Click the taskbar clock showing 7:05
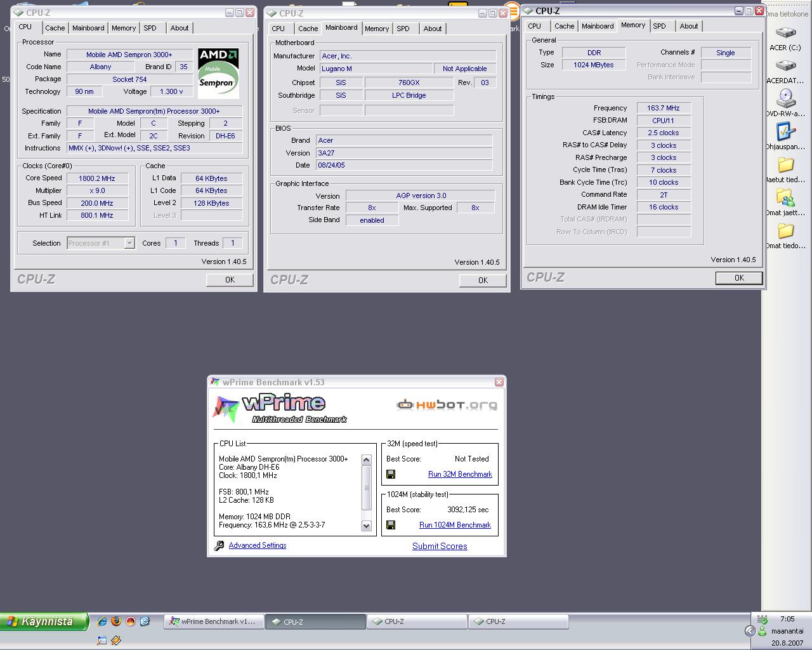This screenshot has width=812, height=650. pos(787,619)
